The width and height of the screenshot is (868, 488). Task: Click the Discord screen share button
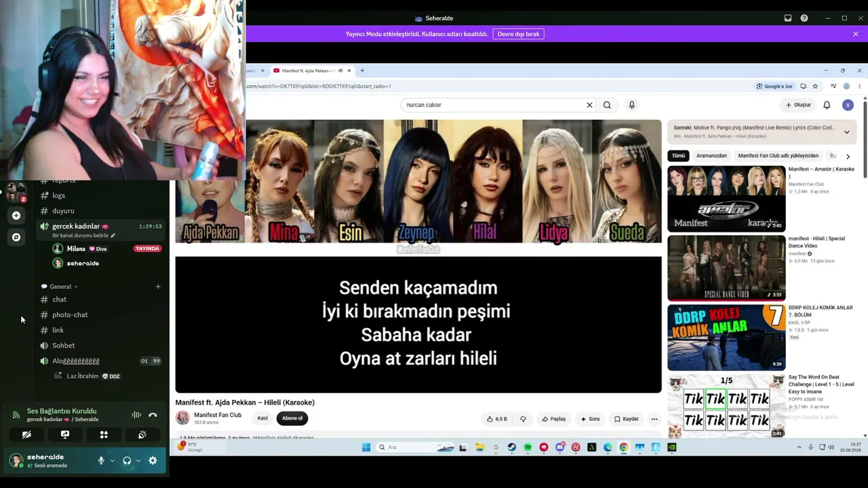(x=65, y=434)
